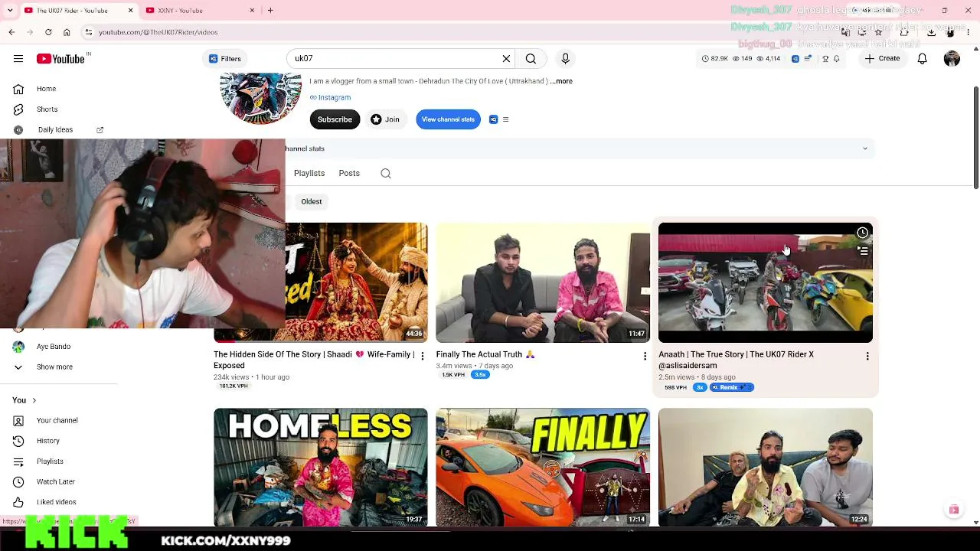Image resolution: width=980 pixels, height=551 pixels.
Task: Close The UK07 Rider browser tab
Action: 130,11
